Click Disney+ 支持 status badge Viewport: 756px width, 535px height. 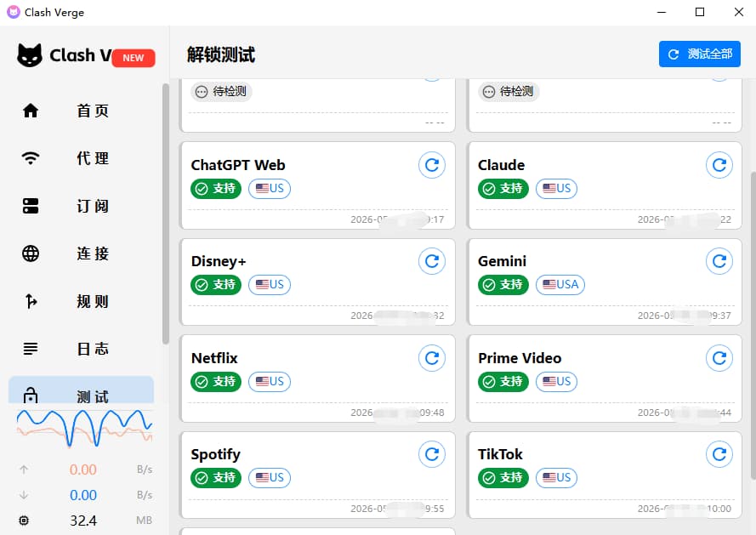point(216,284)
